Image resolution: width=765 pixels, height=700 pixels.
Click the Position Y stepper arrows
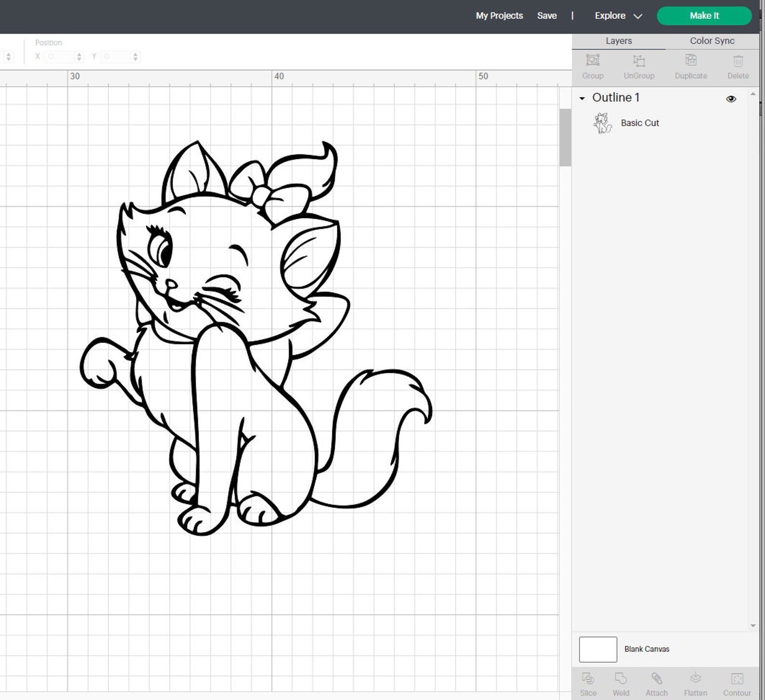(x=135, y=57)
